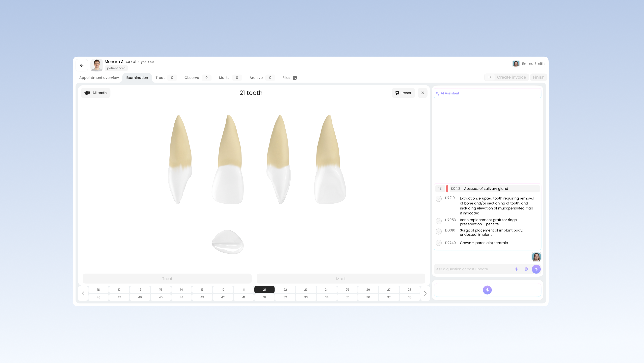Go to previous teeth with left chevron
Screen dimensions: 644x363
tap(83, 293)
